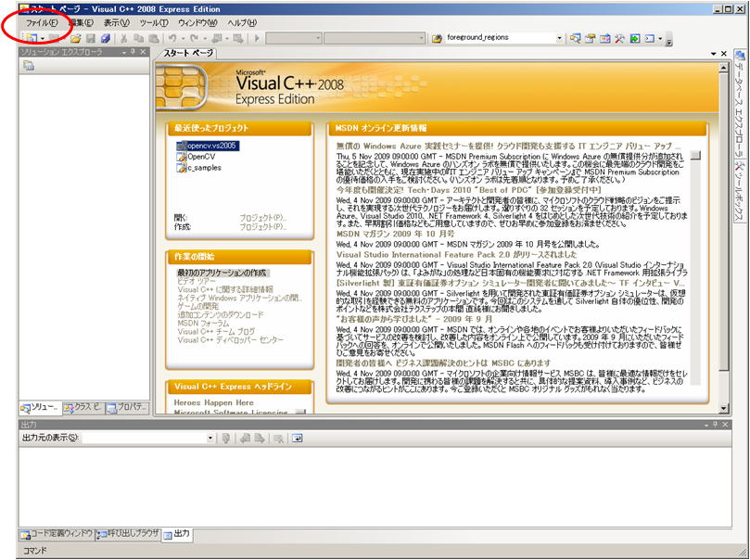Open active documents dropdown arrow near tab close
The width and height of the screenshot is (750, 560).
pos(714,54)
